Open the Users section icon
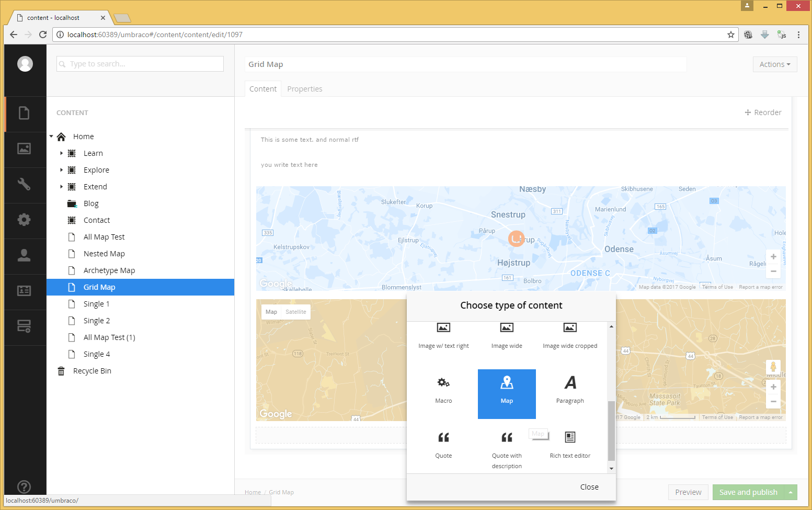Screen dimensions: 812x510 (24, 255)
